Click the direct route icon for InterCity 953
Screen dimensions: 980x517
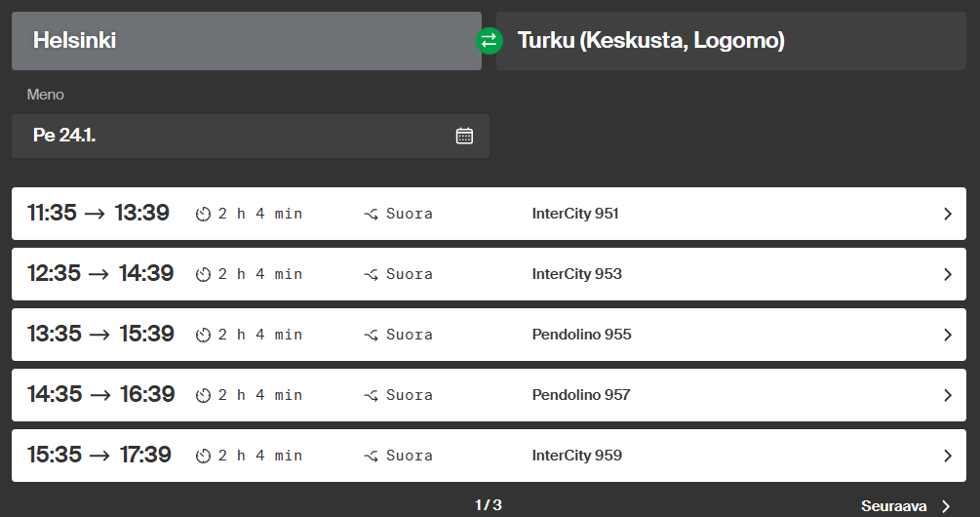372,275
